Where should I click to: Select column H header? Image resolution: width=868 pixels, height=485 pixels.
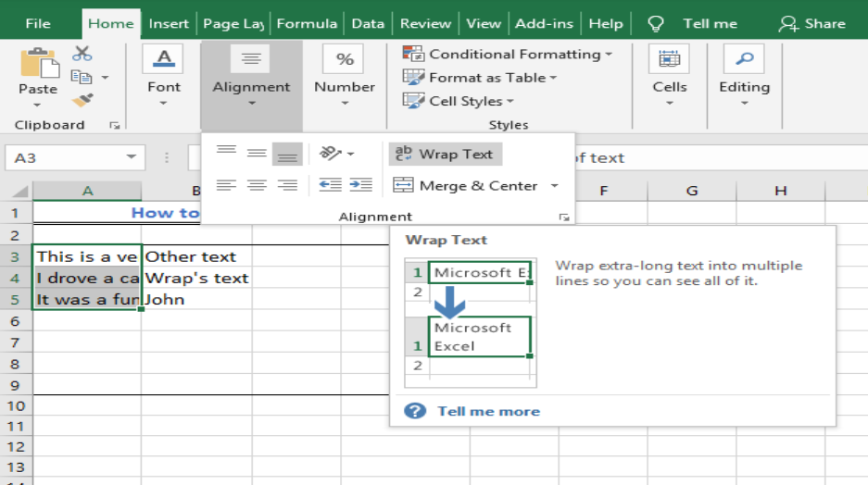click(x=781, y=192)
